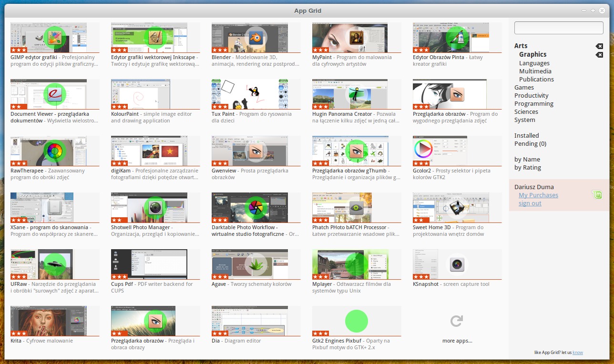Select the Darktable aperture icon

pos(256,207)
